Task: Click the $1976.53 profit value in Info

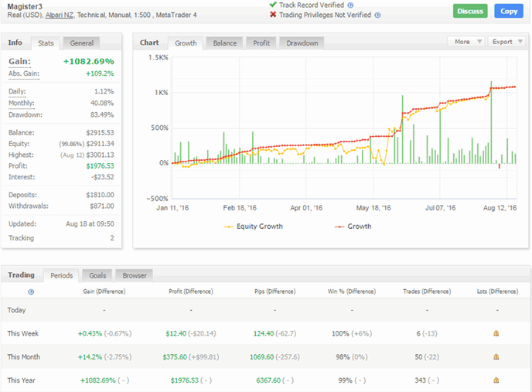Action: point(100,166)
